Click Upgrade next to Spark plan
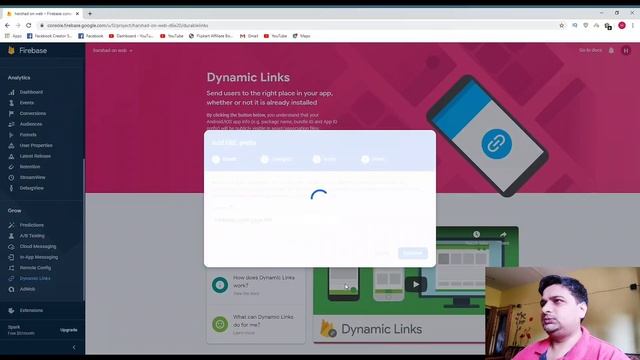The image size is (640, 360). (69, 330)
